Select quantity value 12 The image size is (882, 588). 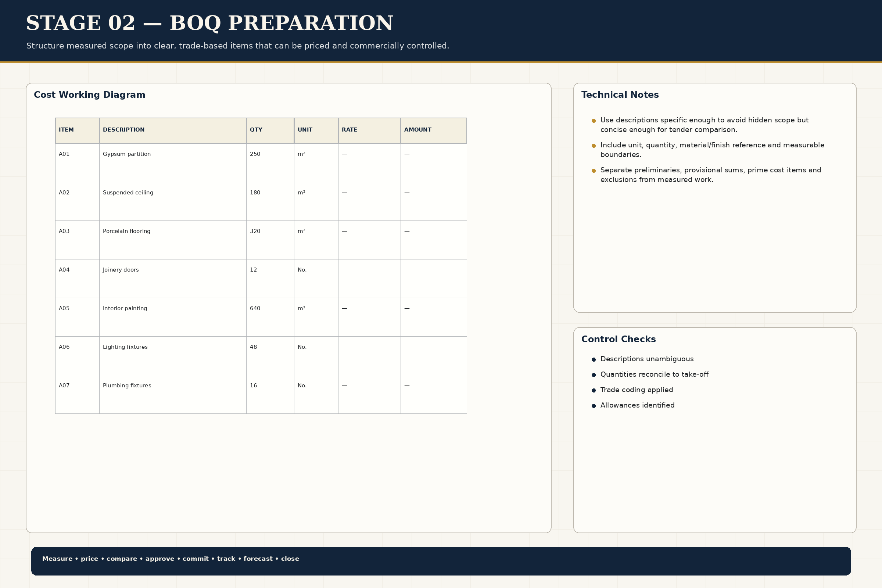click(x=254, y=270)
